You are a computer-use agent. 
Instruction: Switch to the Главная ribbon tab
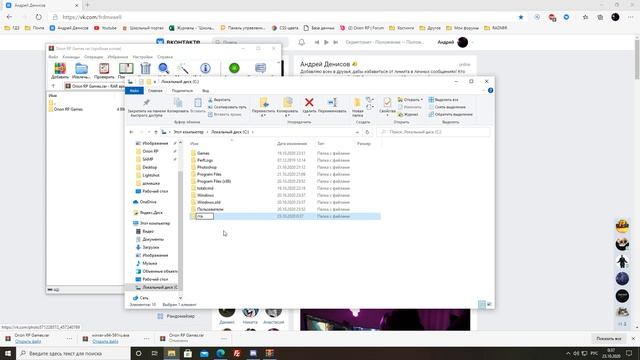(x=155, y=90)
